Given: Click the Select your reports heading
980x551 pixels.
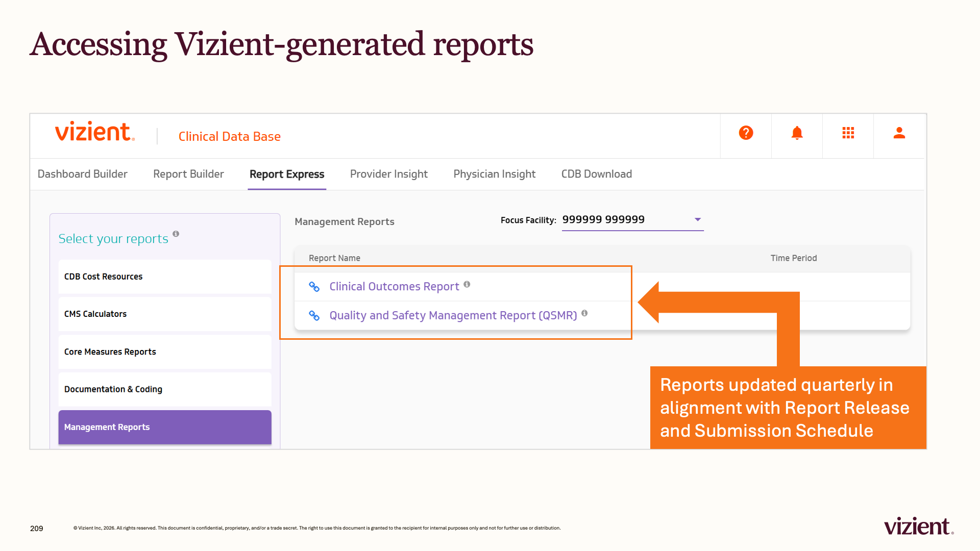Looking at the screenshot, I should click(x=113, y=239).
